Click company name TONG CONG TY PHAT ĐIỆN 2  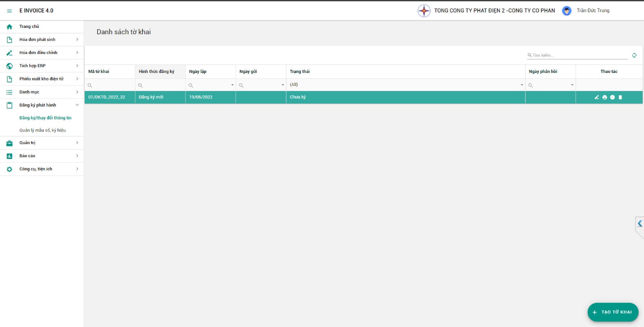[x=494, y=11]
